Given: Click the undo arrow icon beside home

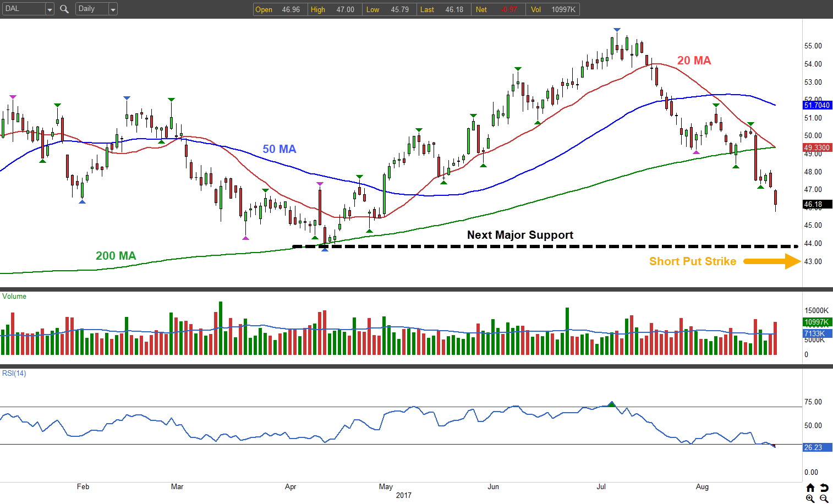Looking at the screenshot, I should coord(824,487).
